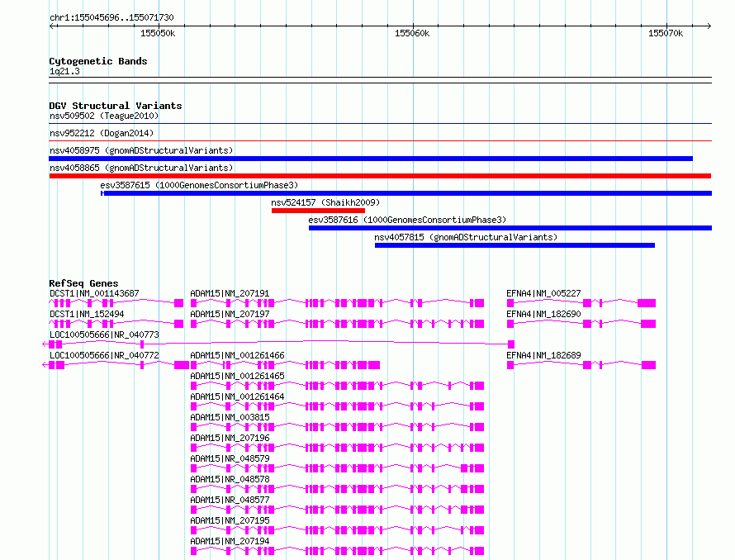Open transcript DCST1|NM_152494
Image resolution: width=735 pixels, height=560 pixels.
(87, 314)
